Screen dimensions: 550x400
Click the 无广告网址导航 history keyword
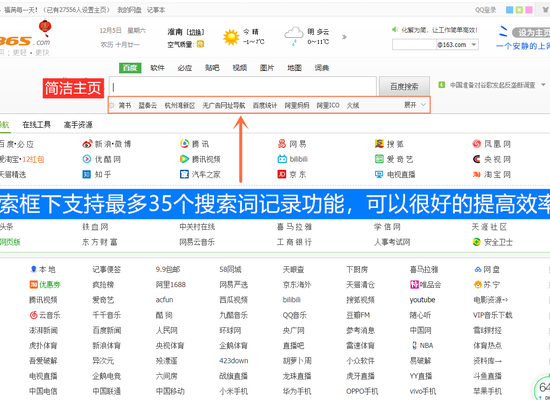[223, 105]
